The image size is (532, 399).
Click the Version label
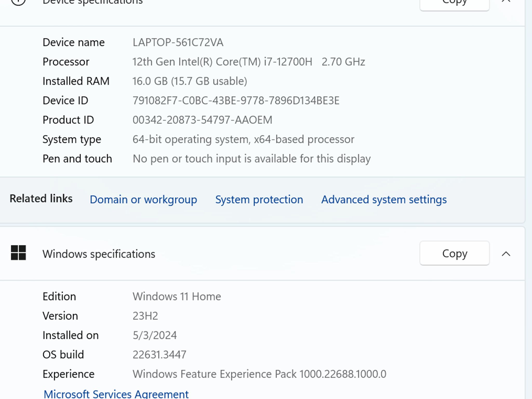pos(60,316)
